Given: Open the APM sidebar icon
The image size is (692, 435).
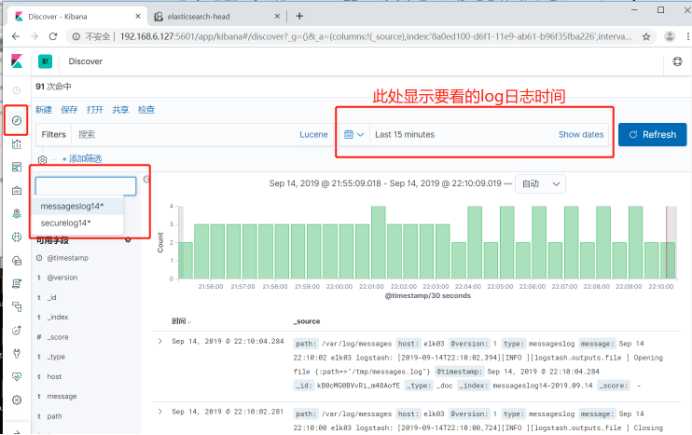Looking at the screenshot, I should pyautogui.click(x=16, y=307).
